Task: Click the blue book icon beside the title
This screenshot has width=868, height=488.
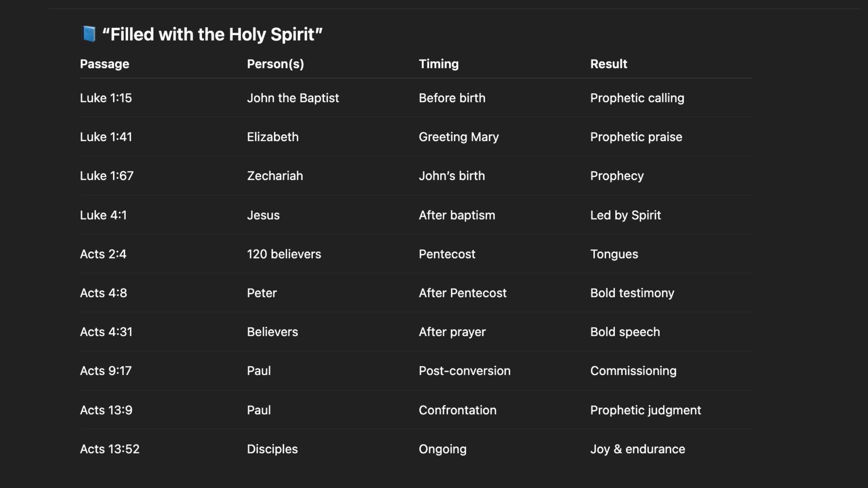Action: click(x=89, y=34)
